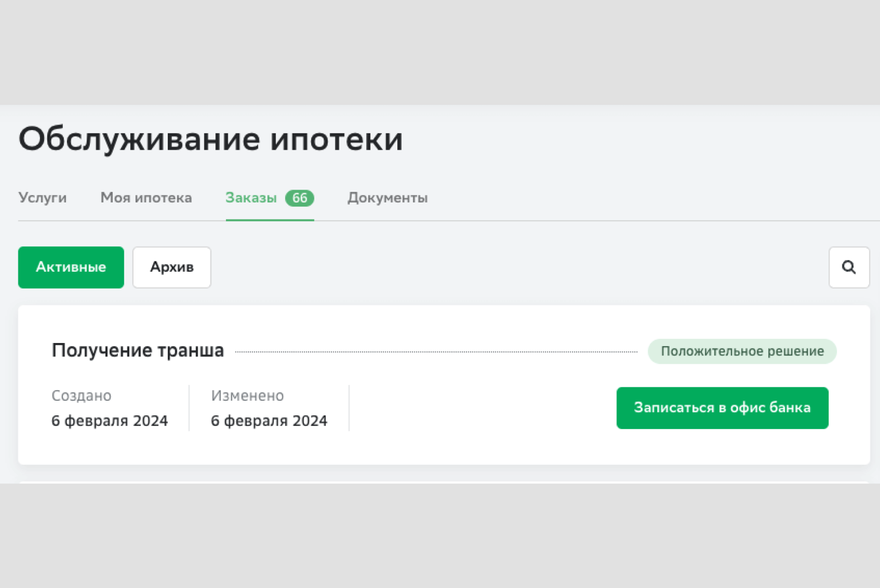Click Записаться в офис банка button

(723, 408)
